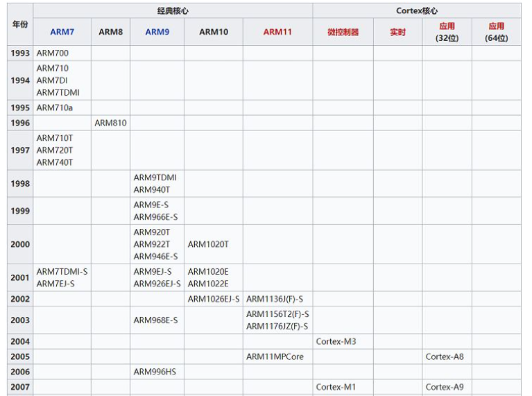The image size is (532, 396).
Task: Click the 1995 year row header
Action: (20, 108)
